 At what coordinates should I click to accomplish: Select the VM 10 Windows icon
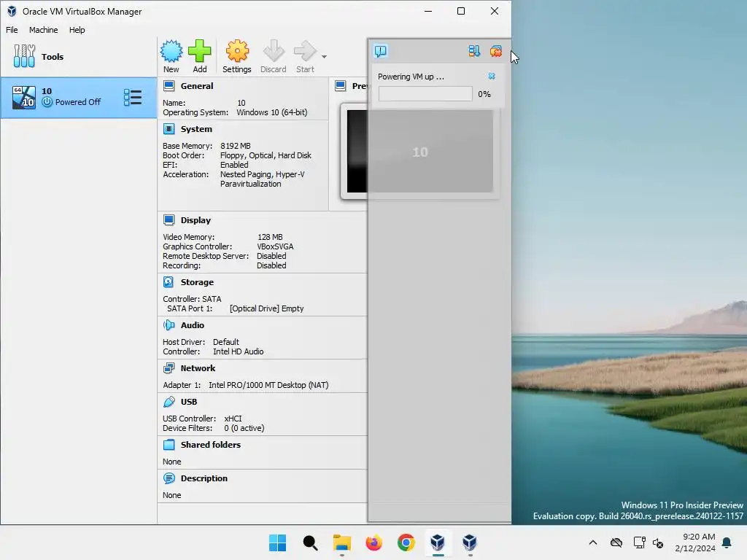pyautogui.click(x=24, y=97)
